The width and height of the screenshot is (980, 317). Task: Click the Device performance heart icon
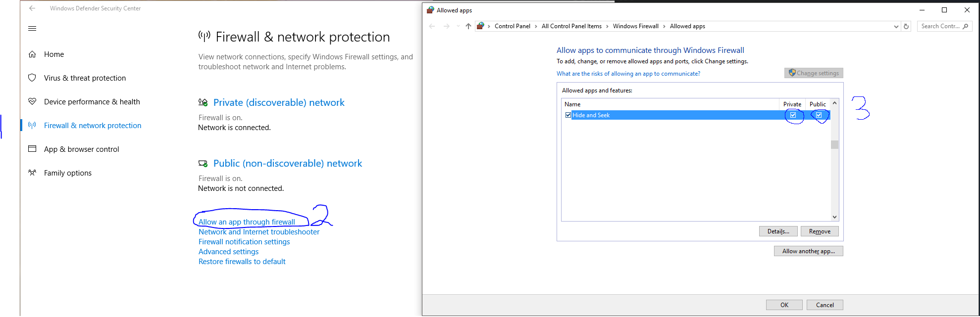tap(32, 101)
